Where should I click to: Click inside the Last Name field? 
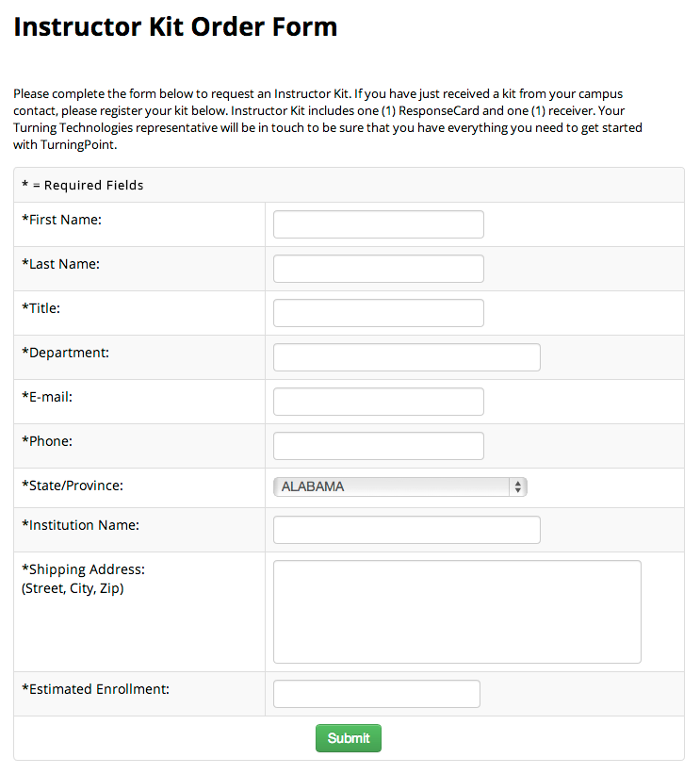[x=378, y=268]
